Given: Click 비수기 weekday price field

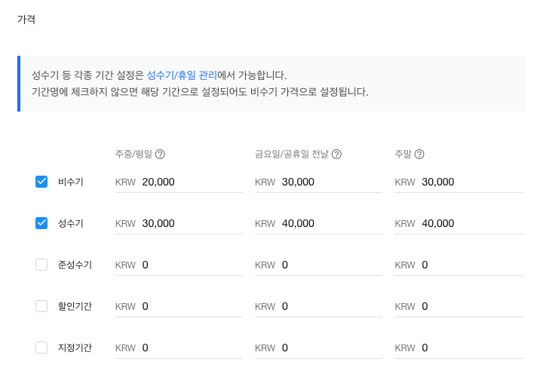Looking at the screenshot, I should click(189, 182).
